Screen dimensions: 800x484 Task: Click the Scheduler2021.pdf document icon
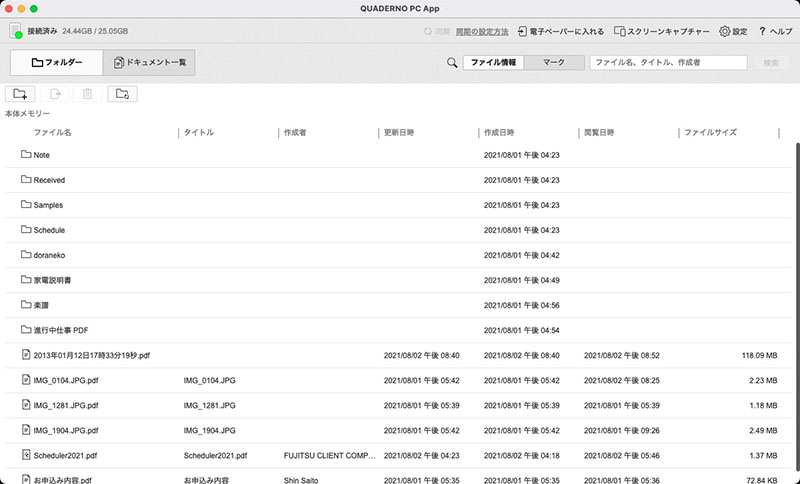click(x=26, y=454)
